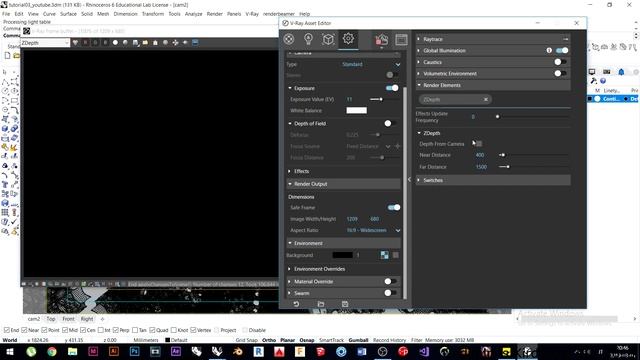Open Chrome from the taskbar
This screenshot has height=360, width=640.
(x=52, y=351)
